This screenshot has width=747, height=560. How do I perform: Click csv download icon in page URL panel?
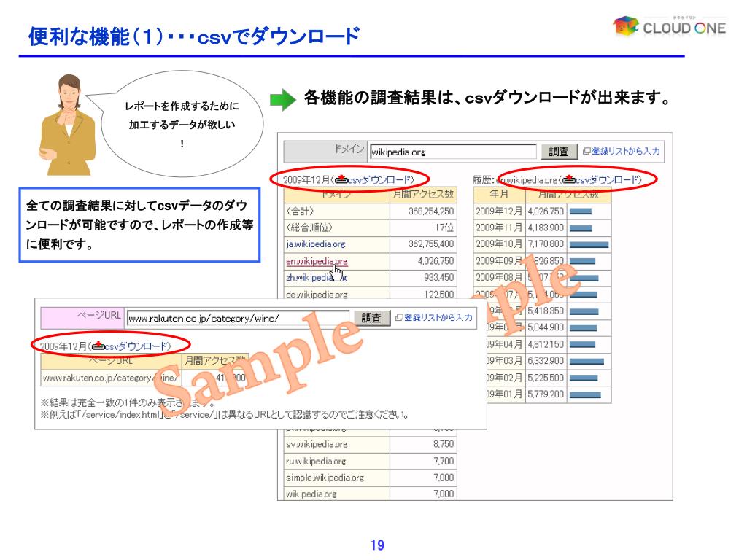[x=98, y=346]
